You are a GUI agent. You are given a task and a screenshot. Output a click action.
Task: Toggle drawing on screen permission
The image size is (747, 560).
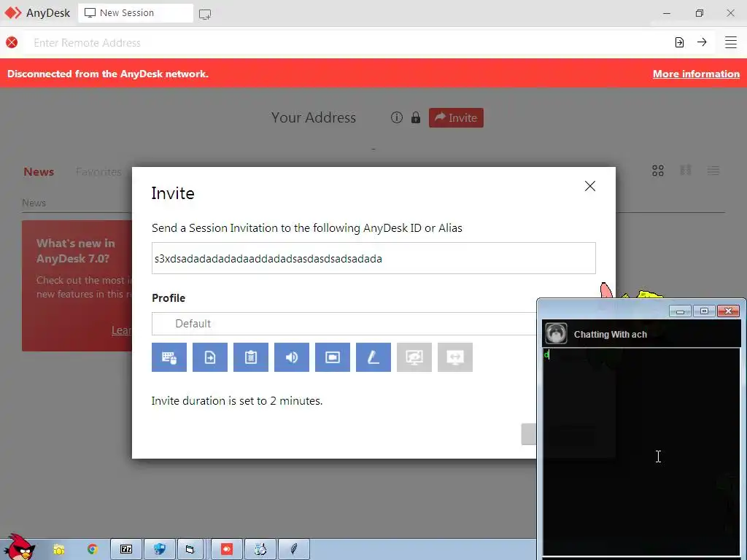coord(373,357)
